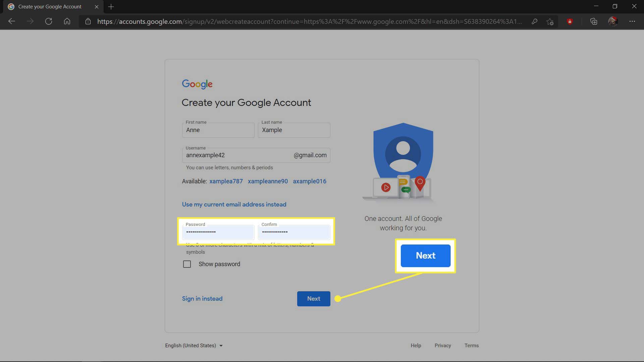Click the browser home button icon

[67, 21]
